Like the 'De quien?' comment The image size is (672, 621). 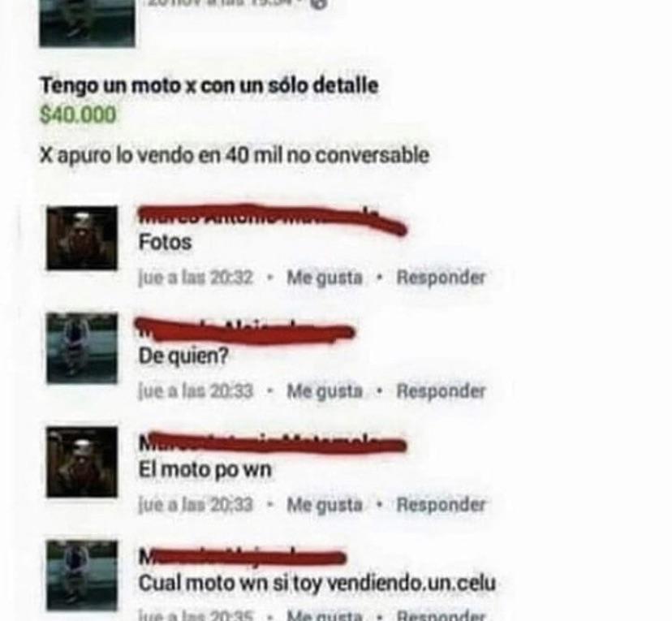(x=325, y=390)
